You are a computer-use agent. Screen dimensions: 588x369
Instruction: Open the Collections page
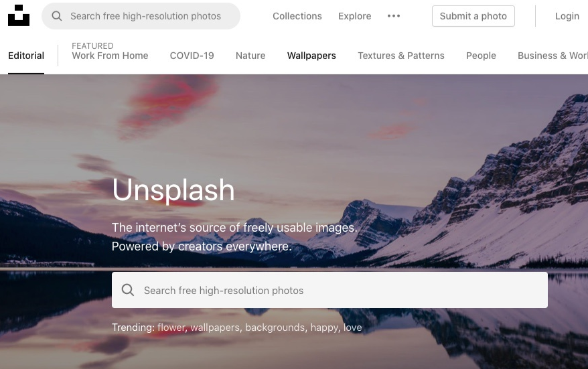click(x=297, y=16)
